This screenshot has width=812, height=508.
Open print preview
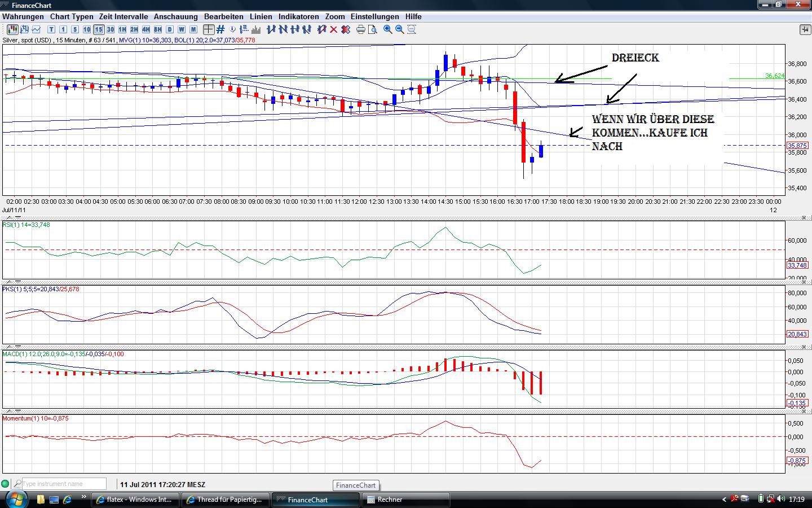373,29
